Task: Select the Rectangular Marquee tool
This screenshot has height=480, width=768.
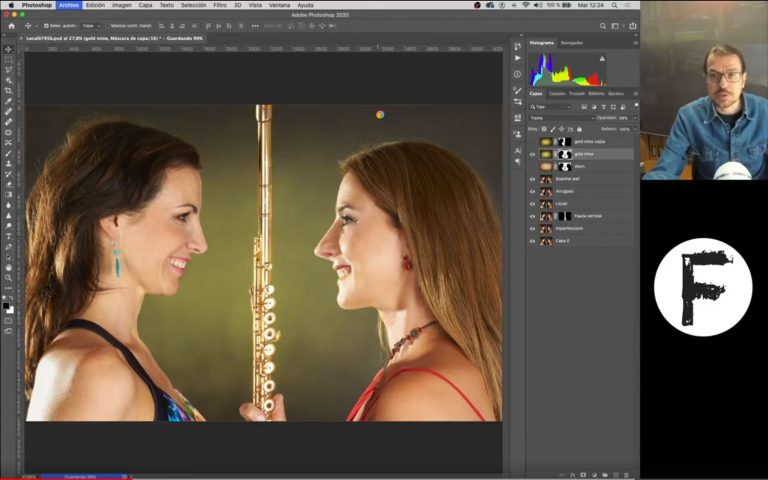Action: click(8, 59)
